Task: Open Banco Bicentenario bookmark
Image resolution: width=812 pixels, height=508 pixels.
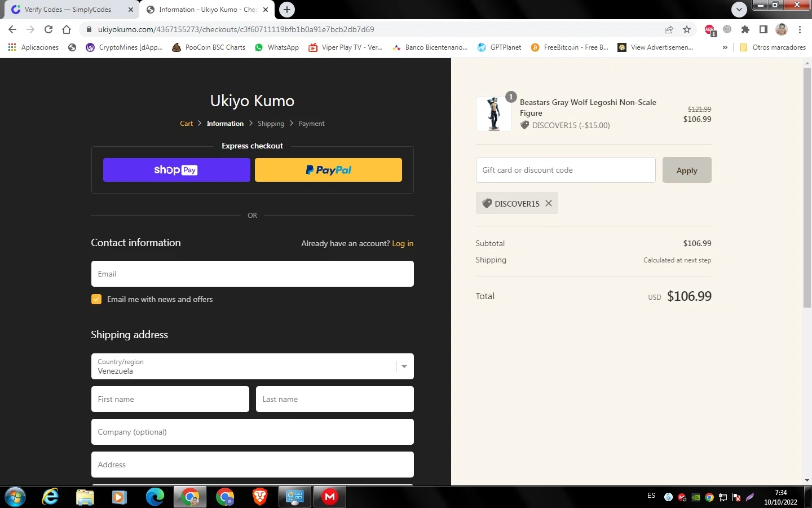Action: (x=430, y=47)
